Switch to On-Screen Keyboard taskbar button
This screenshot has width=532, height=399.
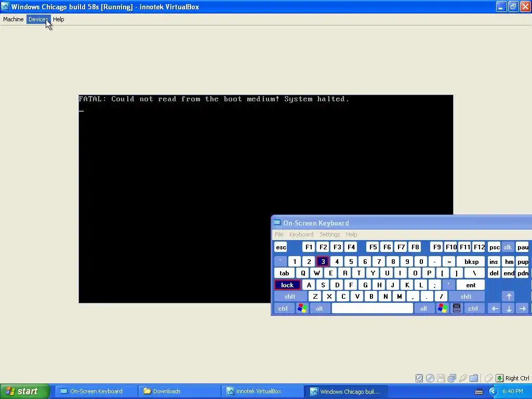(x=95, y=392)
